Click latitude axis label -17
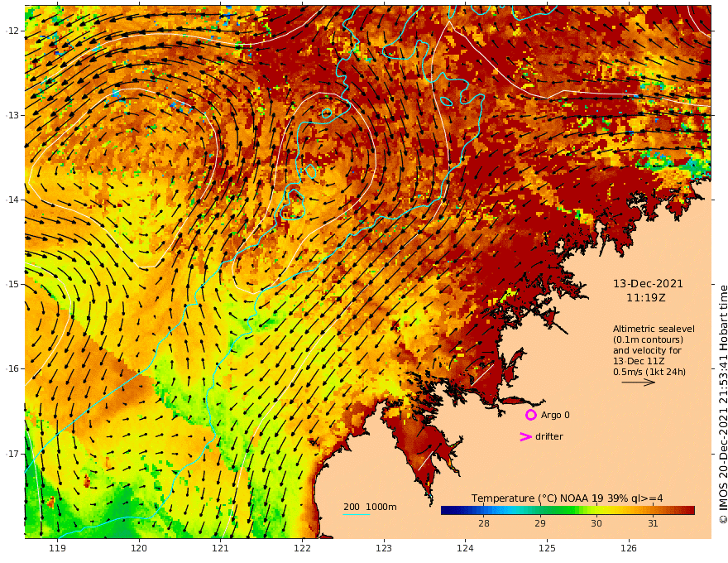The height and width of the screenshot is (563, 728). 12,454
